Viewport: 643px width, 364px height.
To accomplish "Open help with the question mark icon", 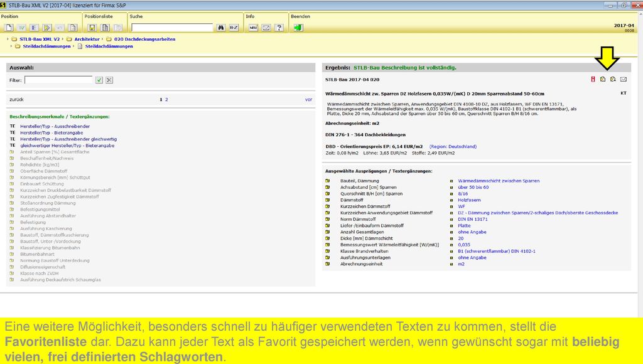I will (279, 28).
